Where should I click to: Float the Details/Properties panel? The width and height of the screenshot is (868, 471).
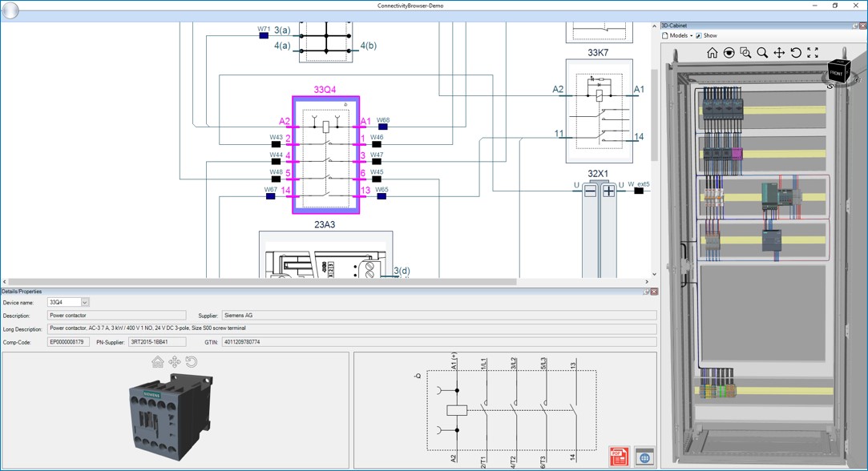coord(647,292)
